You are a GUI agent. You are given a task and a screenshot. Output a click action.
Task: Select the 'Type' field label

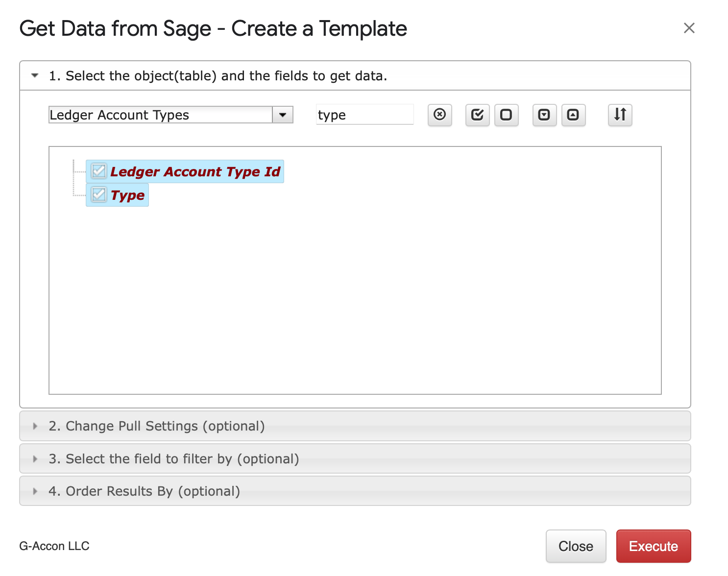(x=127, y=195)
